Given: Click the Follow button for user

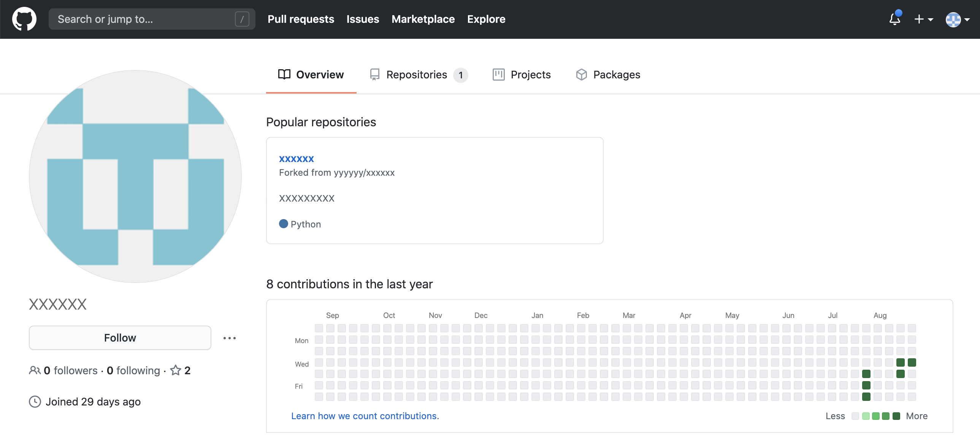Looking at the screenshot, I should 120,337.
